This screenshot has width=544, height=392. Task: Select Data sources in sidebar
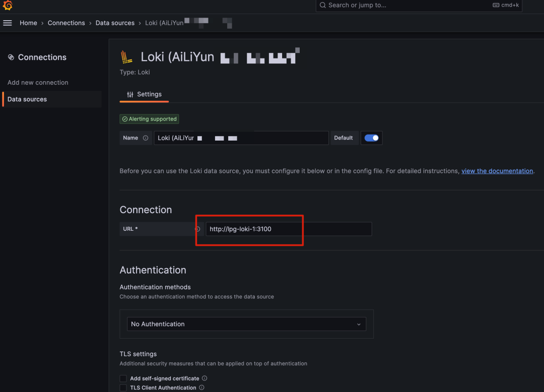(x=52, y=99)
